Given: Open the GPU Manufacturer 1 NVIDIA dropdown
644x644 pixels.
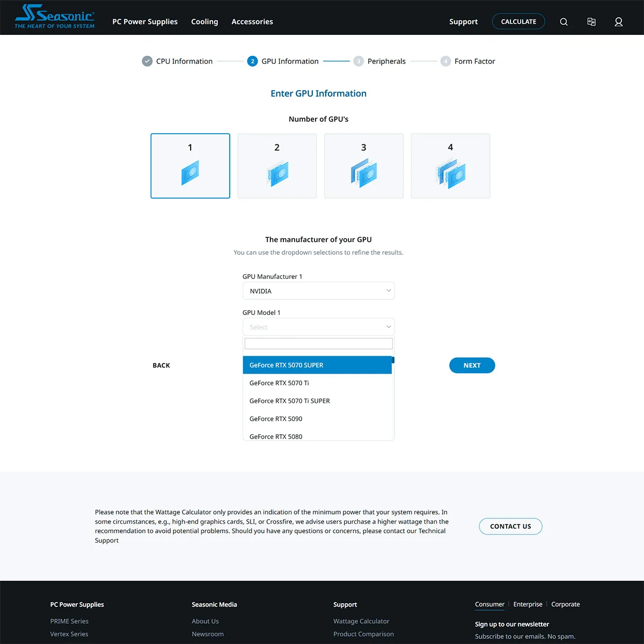Looking at the screenshot, I should pyautogui.click(x=318, y=290).
